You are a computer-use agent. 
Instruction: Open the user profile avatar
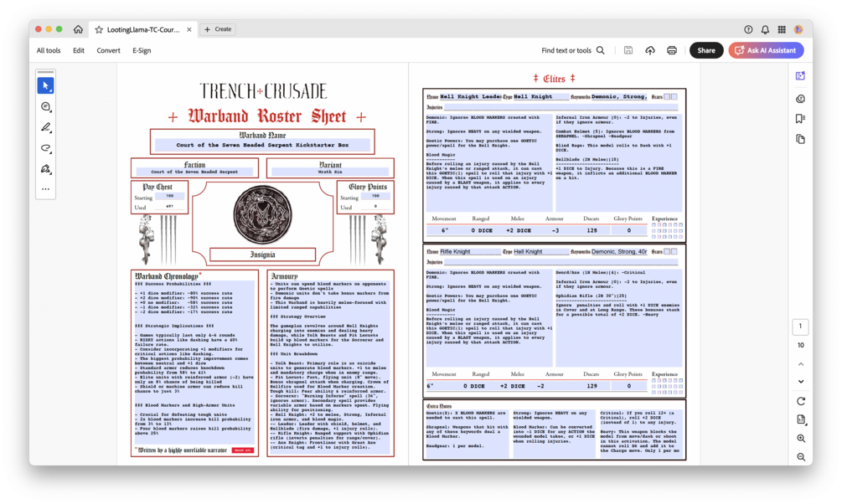(x=798, y=29)
